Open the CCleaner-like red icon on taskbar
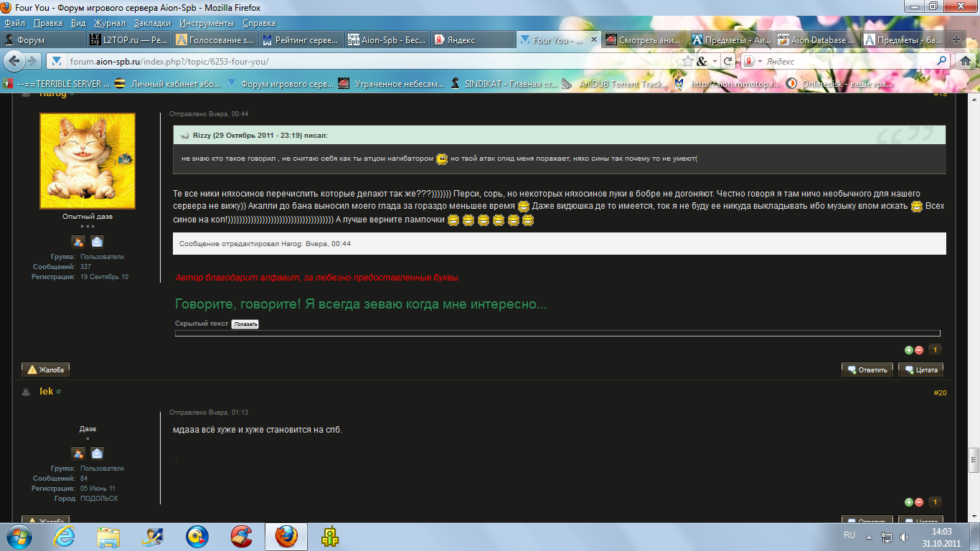The image size is (980, 551). pos(242,537)
